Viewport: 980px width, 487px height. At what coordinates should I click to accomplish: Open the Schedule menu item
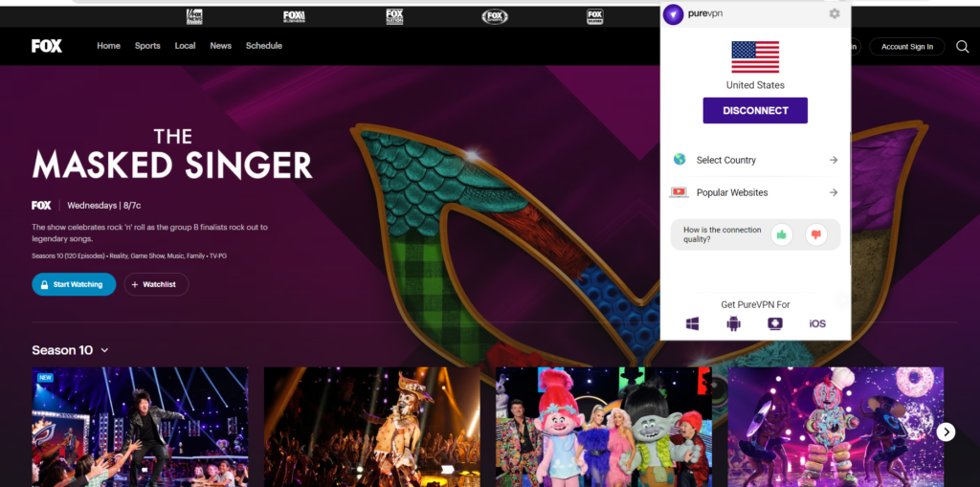pyautogui.click(x=264, y=46)
